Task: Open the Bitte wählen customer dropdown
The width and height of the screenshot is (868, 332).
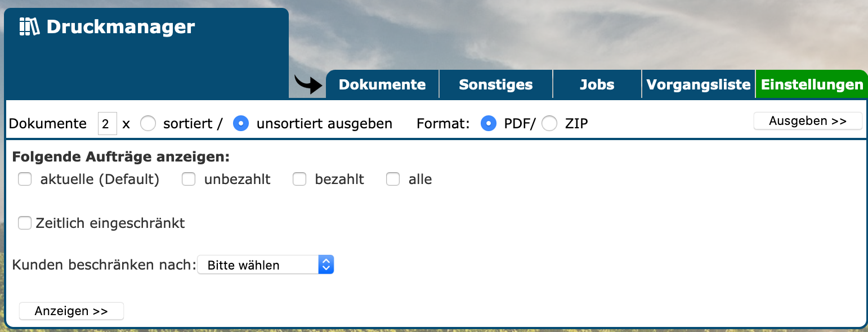Action: click(265, 265)
